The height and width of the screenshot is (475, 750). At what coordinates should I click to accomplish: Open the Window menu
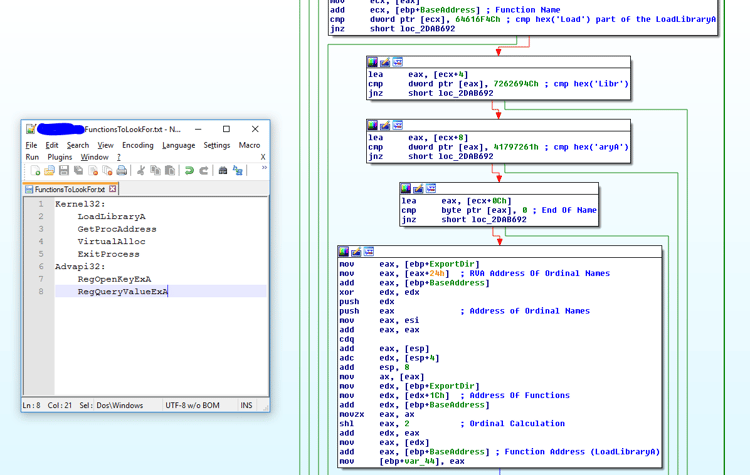point(94,157)
